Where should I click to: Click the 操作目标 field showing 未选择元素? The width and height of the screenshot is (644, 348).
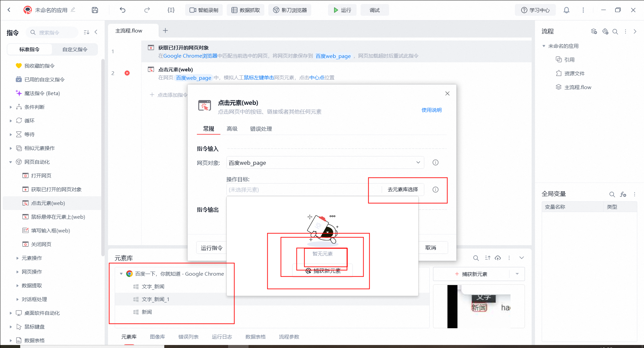[x=304, y=190]
